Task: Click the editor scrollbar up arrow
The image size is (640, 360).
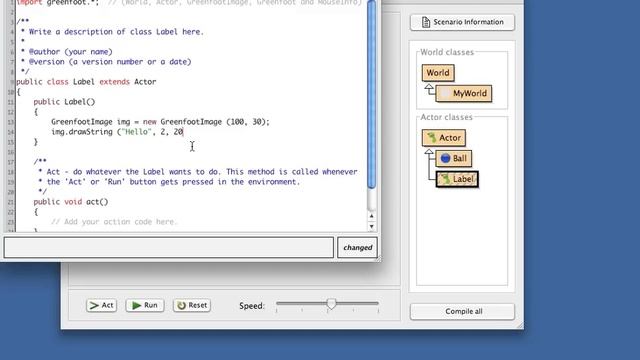Action: (371, 216)
